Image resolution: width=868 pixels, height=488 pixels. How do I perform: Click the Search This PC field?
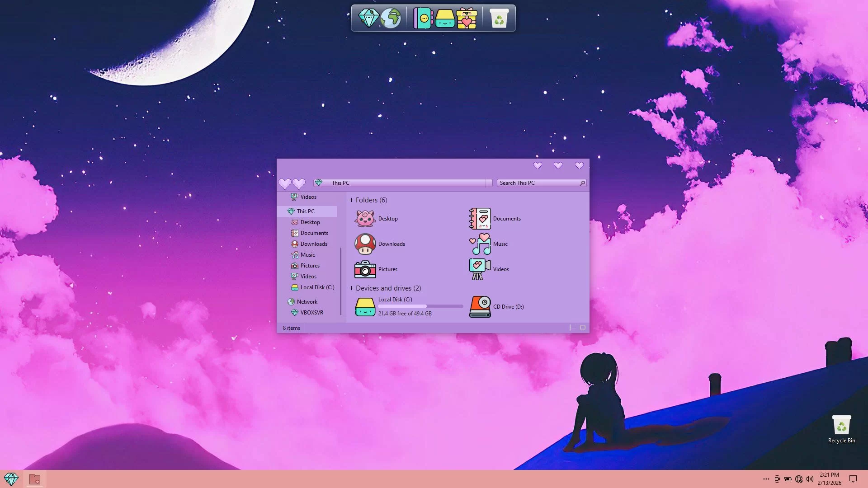(538, 183)
